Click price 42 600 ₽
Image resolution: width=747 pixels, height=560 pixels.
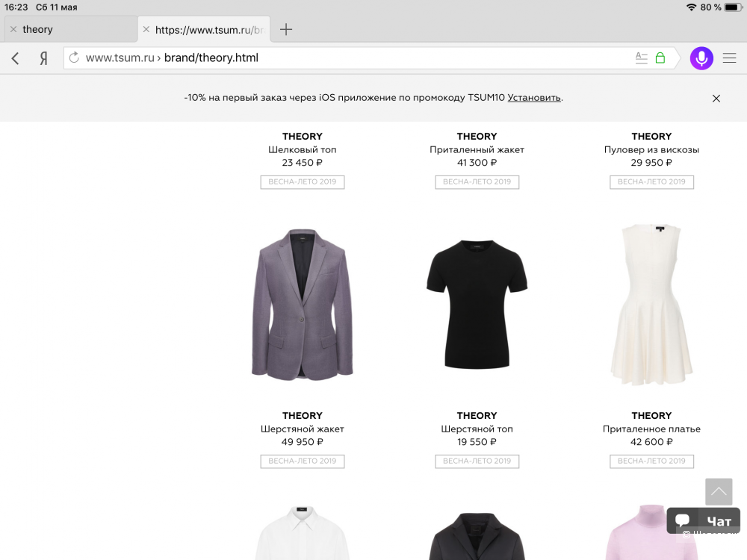point(651,442)
